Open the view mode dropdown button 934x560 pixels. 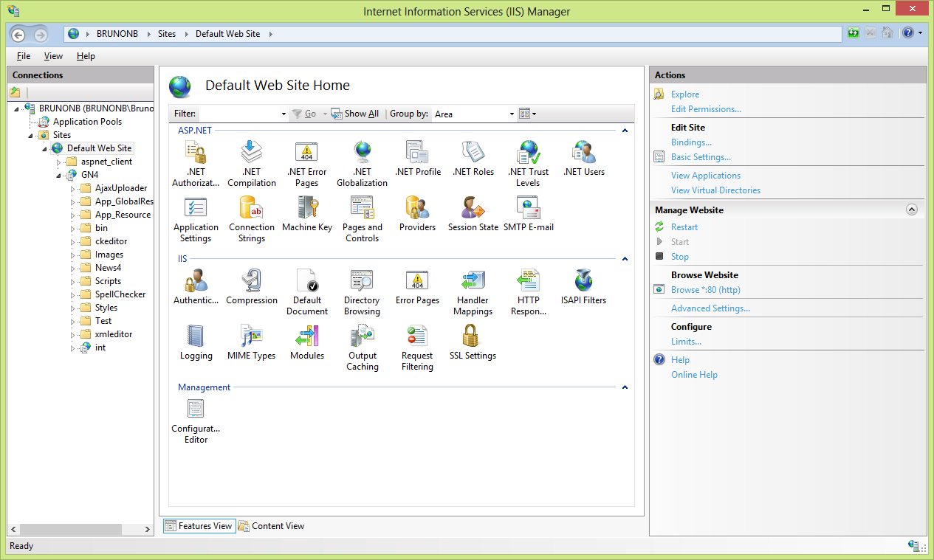pos(527,114)
